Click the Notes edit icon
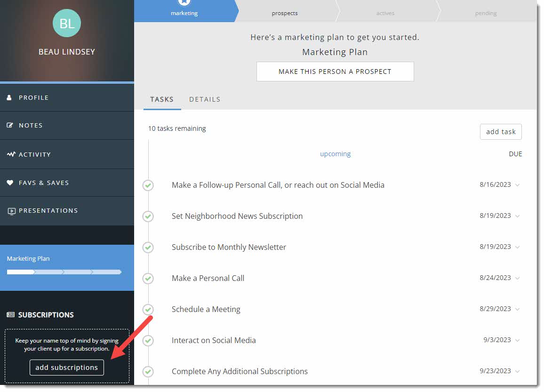This screenshot has width=544, height=392. (10, 126)
